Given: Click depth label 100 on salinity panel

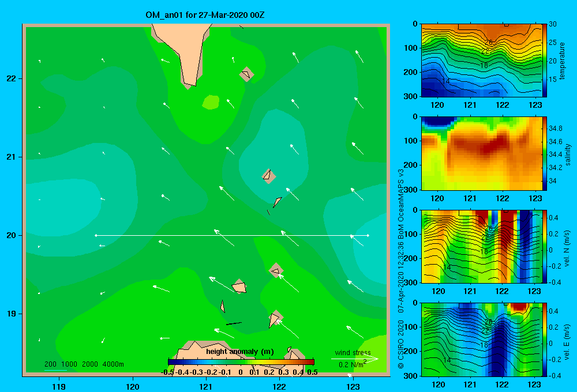Looking at the screenshot, I should point(411,141).
